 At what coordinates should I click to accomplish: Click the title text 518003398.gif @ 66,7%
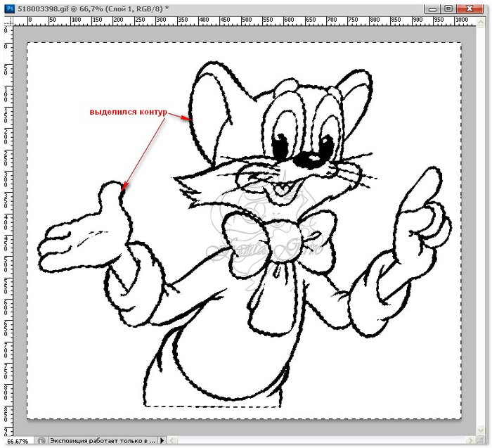point(60,8)
